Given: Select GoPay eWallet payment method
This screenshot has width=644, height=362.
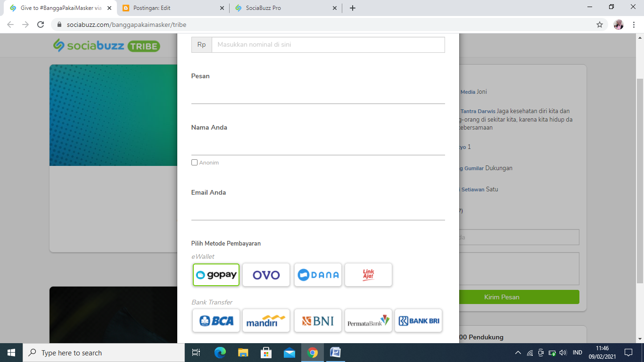Looking at the screenshot, I should click(x=216, y=275).
